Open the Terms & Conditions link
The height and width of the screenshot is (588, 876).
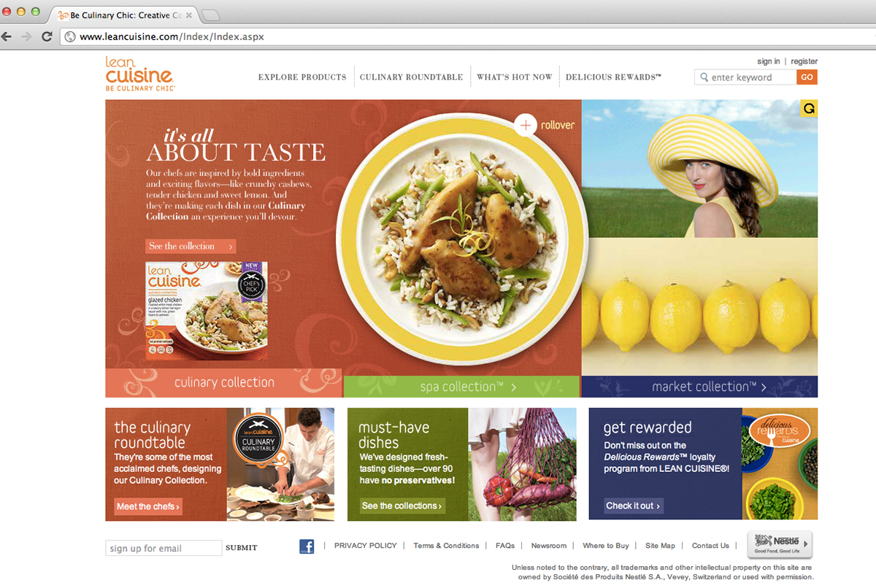pos(446,546)
